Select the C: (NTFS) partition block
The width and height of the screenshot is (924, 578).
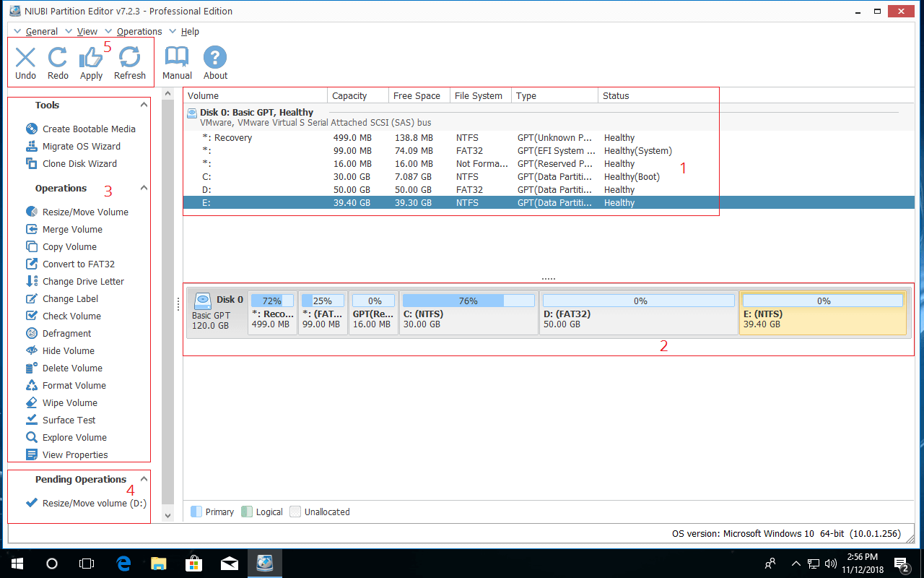pos(468,313)
